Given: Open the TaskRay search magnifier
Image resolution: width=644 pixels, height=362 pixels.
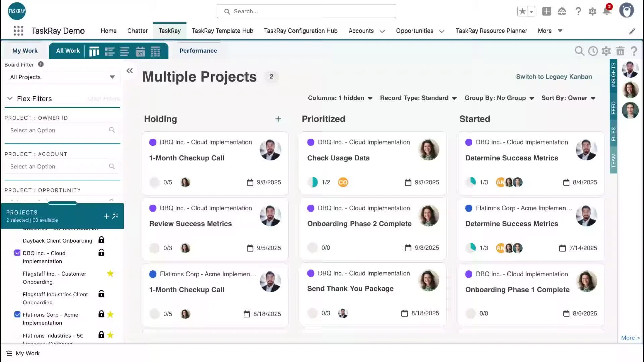Looking at the screenshot, I should (579, 51).
